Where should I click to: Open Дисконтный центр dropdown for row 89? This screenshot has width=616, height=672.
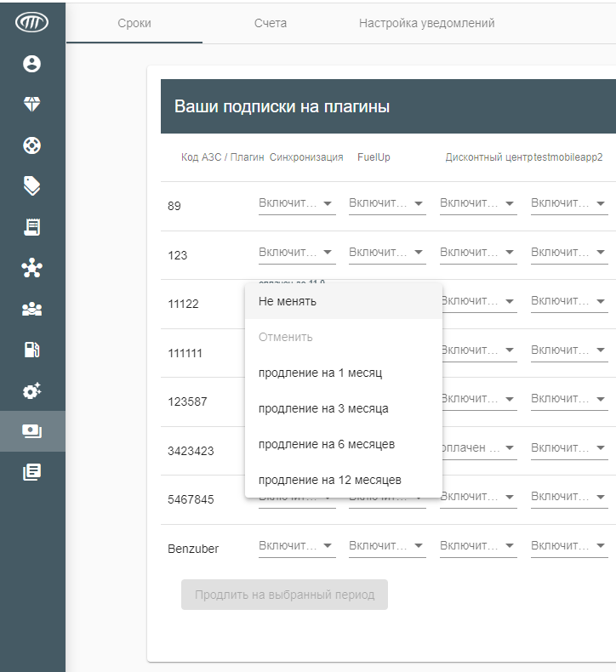point(478,203)
